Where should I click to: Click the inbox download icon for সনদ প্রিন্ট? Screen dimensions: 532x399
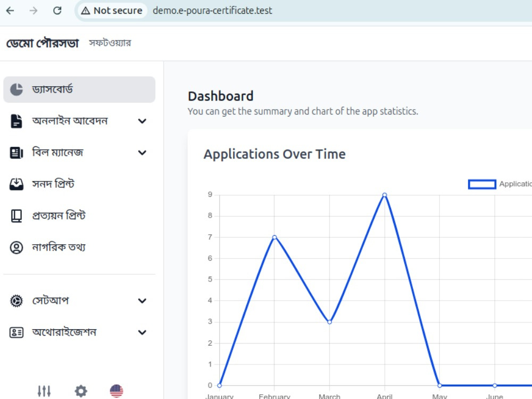coord(16,184)
